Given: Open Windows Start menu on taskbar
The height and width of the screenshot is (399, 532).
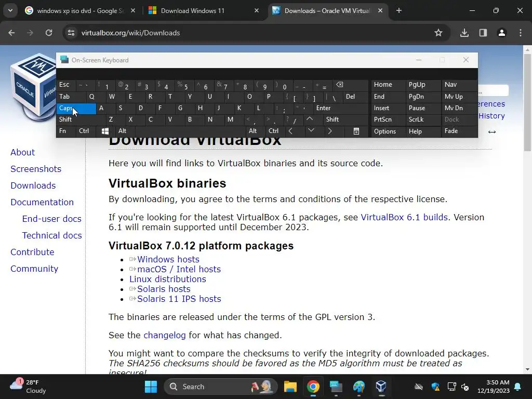Looking at the screenshot, I should (x=151, y=387).
